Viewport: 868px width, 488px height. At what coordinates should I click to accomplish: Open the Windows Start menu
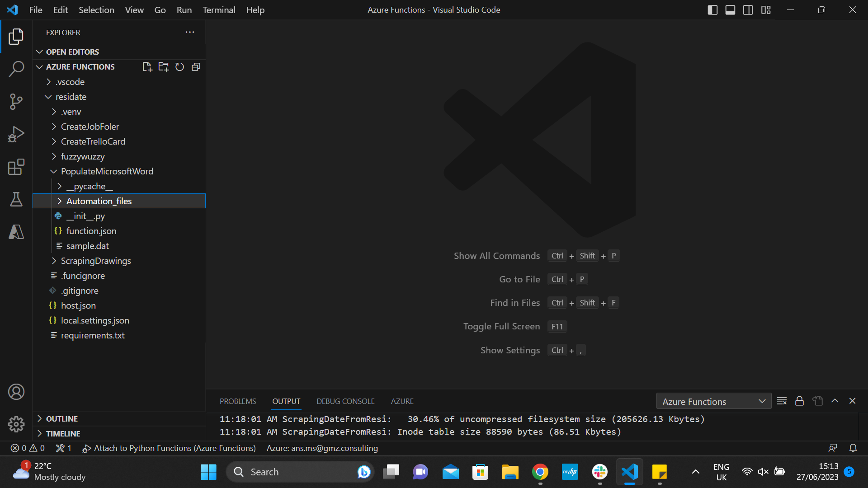click(x=208, y=472)
